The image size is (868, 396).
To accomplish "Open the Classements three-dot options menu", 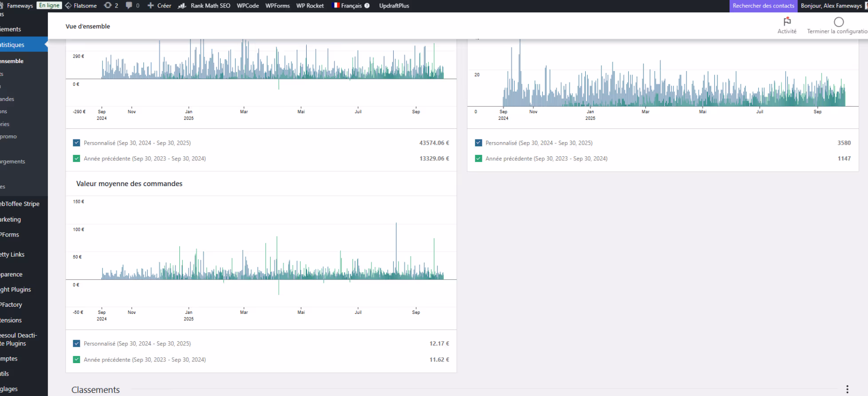I will tap(847, 389).
